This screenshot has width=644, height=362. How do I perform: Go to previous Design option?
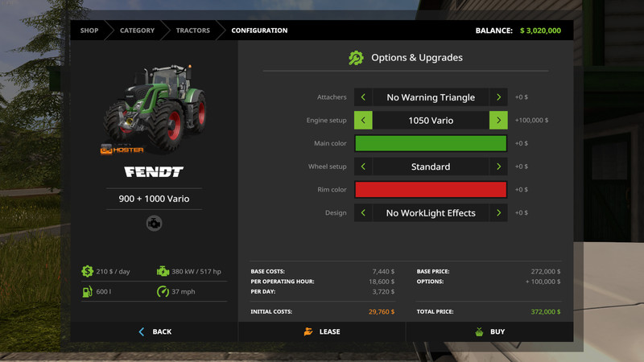363,213
